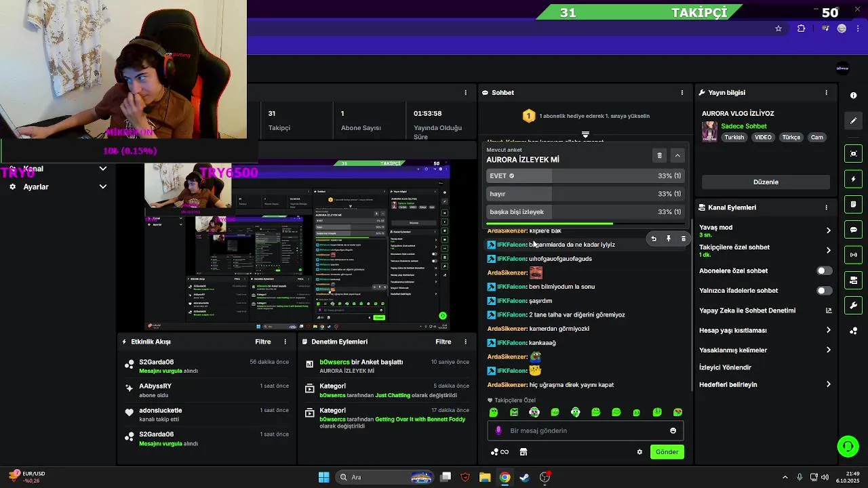Open the Sadece Sohbet category link
Image resolution: width=868 pixels, height=488 pixels.
pos(744,126)
